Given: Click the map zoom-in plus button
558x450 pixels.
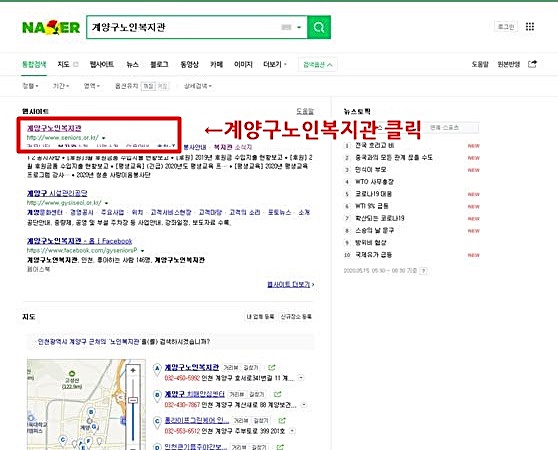Looking at the screenshot, I should (133, 370).
